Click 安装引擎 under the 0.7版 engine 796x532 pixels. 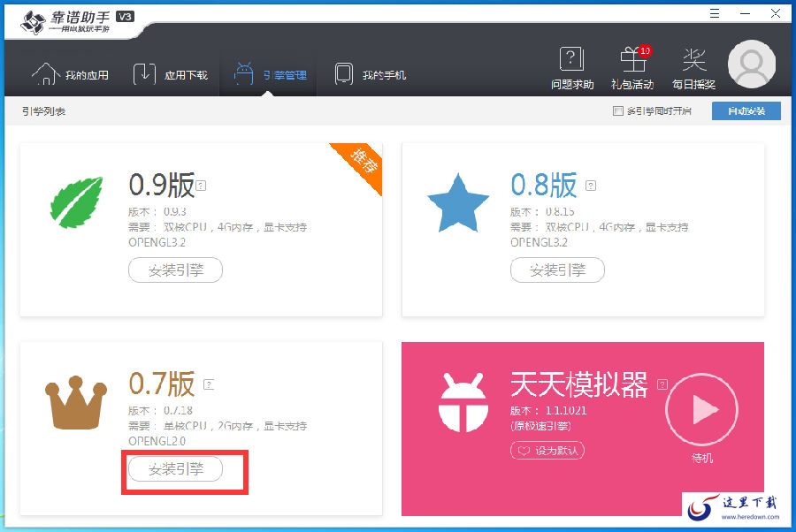click(175, 469)
